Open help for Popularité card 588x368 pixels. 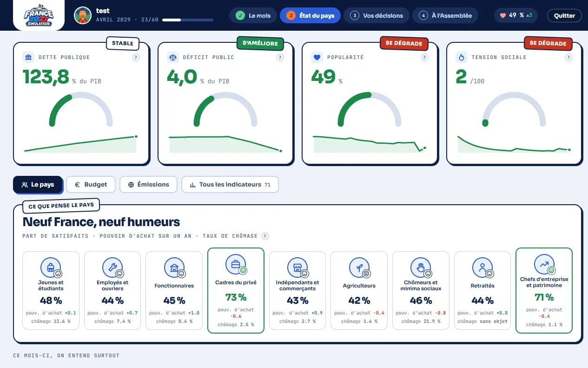pyautogui.click(x=424, y=58)
